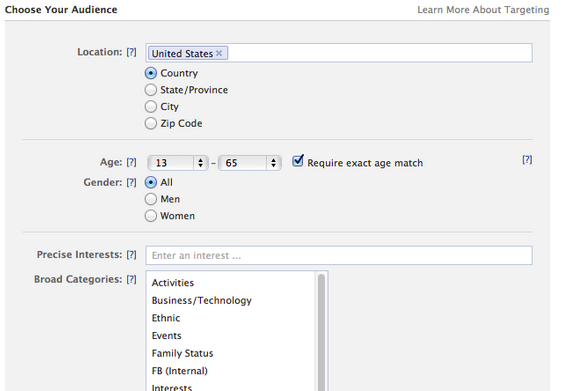Choose Women as gender
This screenshot has height=391, width=565.
(151, 216)
